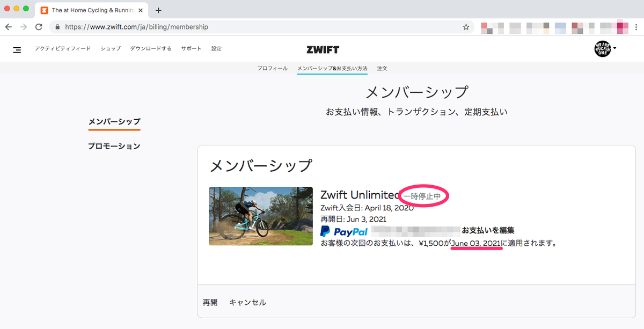This screenshot has width=644, height=329.
Task: Open アクティビティフィード in the nav
Action: [63, 49]
